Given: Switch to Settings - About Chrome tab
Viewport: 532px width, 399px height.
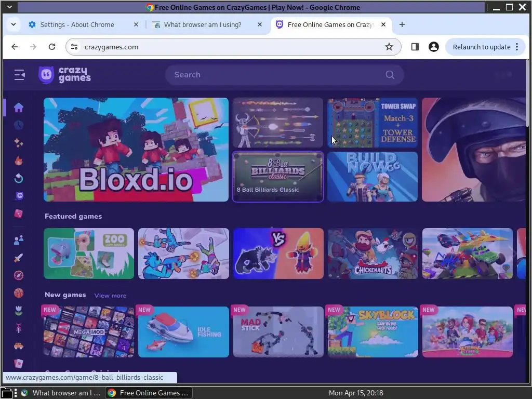Looking at the screenshot, I should (x=77, y=24).
